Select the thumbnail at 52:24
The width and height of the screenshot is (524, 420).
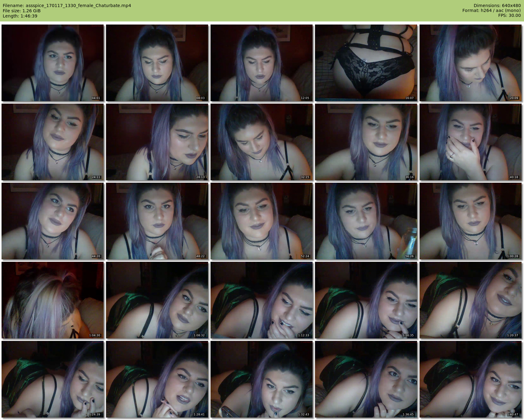[262, 221]
